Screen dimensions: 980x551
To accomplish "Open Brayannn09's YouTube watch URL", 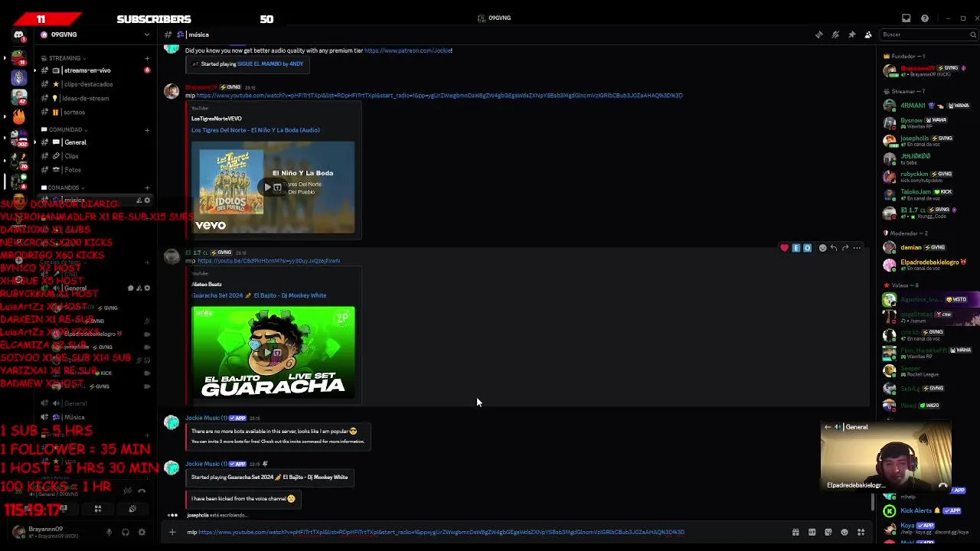I will pos(439,96).
